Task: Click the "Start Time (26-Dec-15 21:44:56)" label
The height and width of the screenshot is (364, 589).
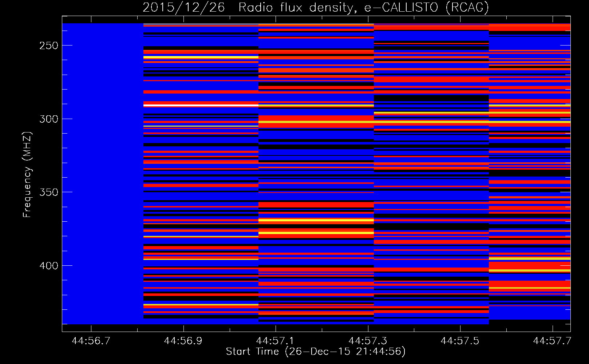Action: [x=316, y=352]
